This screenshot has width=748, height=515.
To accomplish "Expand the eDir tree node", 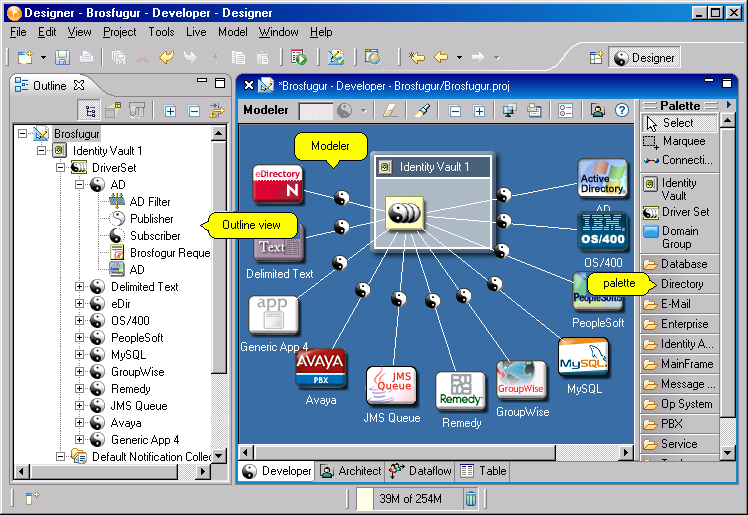I will [x=80, y=304].
